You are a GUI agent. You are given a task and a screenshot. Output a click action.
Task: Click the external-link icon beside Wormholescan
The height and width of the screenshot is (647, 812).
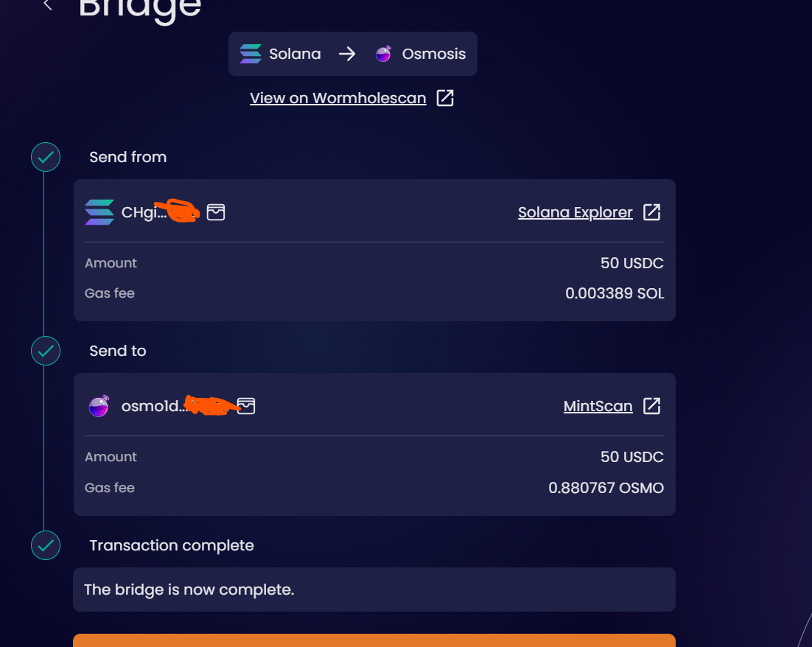pos(445,98)
